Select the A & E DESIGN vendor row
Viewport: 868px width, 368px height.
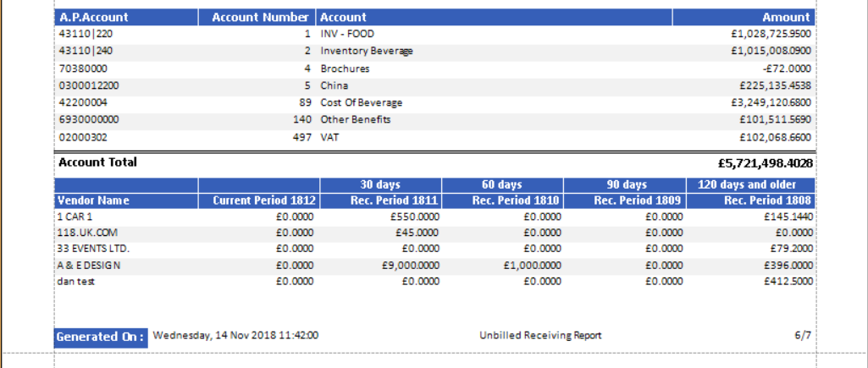coord(89,265)
